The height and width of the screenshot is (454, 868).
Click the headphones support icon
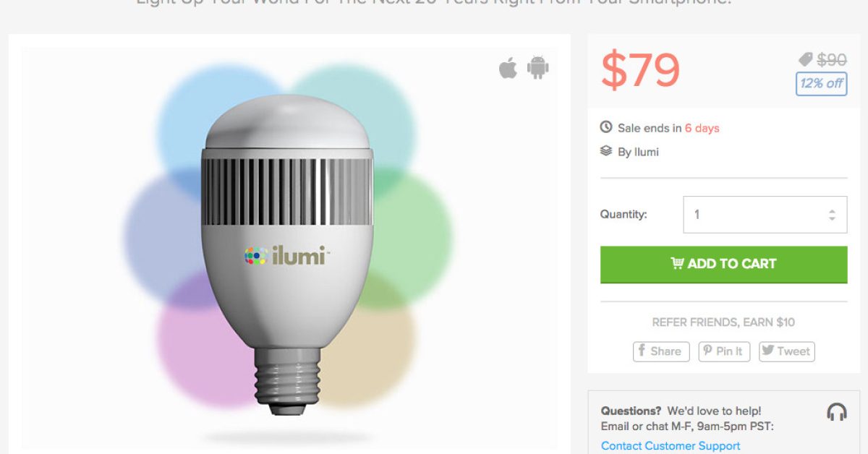click(x=836, y=412)
